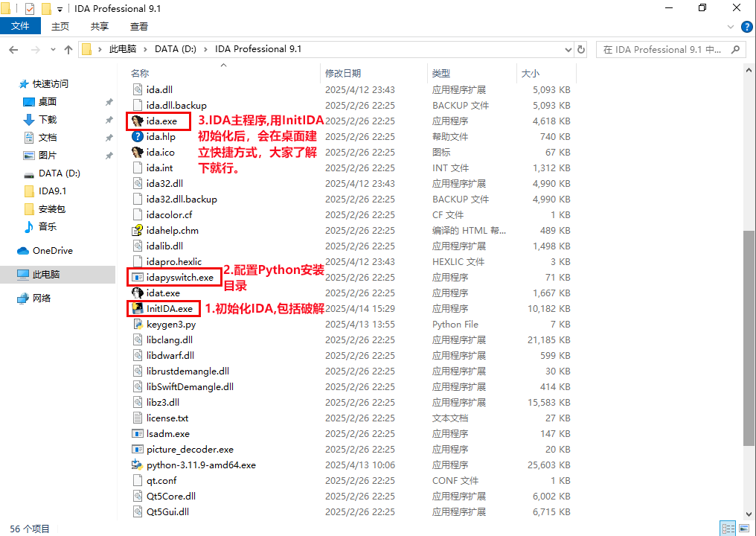Select 快速访问 in the navigation pane
756x536 pixels.
coord(50,84)
